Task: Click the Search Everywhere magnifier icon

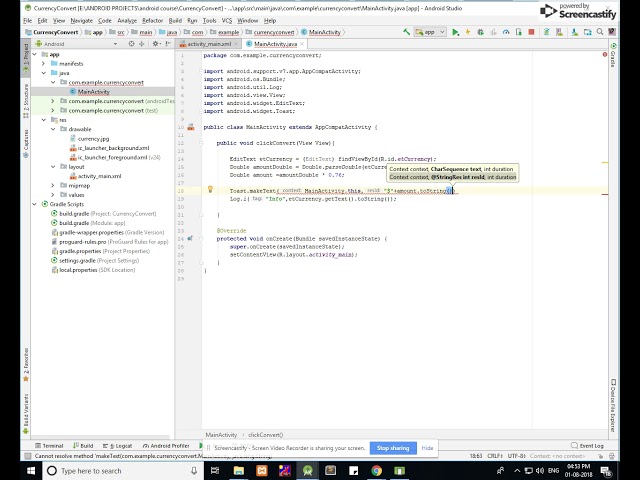Action: click(x=600, y=32)
